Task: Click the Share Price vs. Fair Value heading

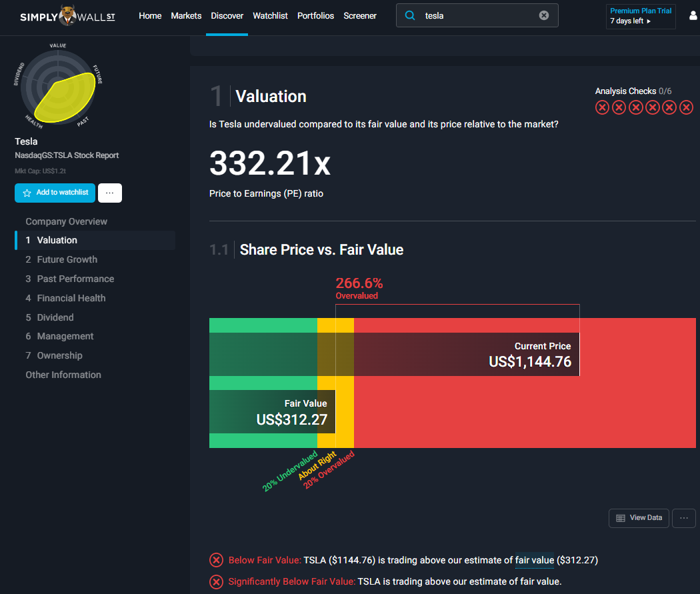Action: click(x=321, y=249)
